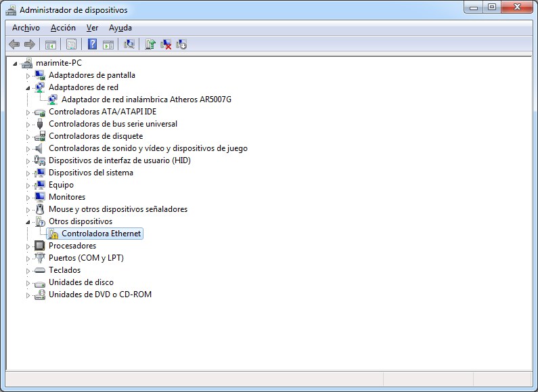Expand Adaptadores de pantalla

click(28, 76)
